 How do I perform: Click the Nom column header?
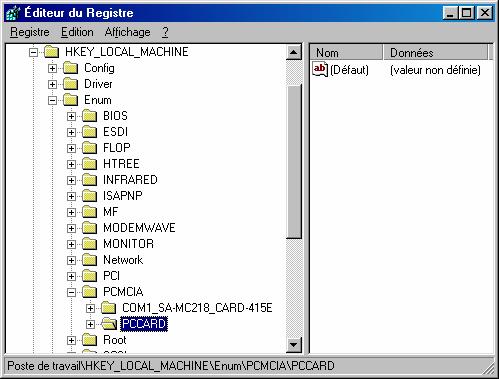(x=346, y=53)
